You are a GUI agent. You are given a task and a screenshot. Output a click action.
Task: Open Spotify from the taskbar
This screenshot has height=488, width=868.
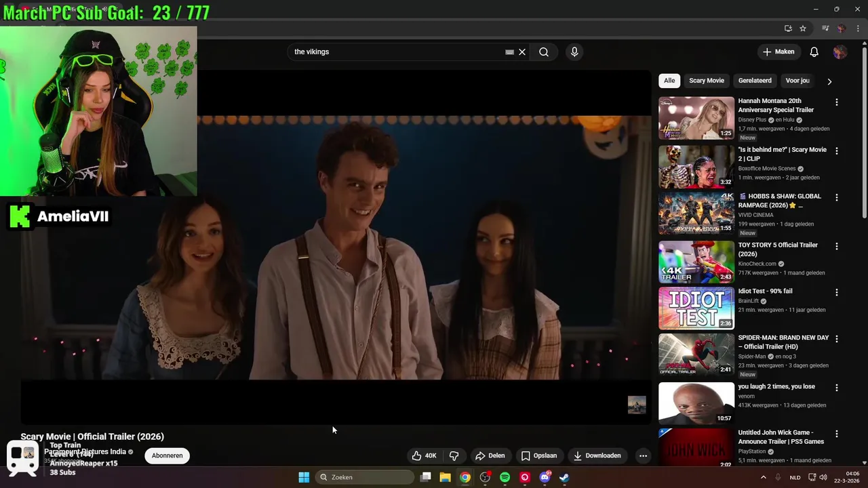505,477
